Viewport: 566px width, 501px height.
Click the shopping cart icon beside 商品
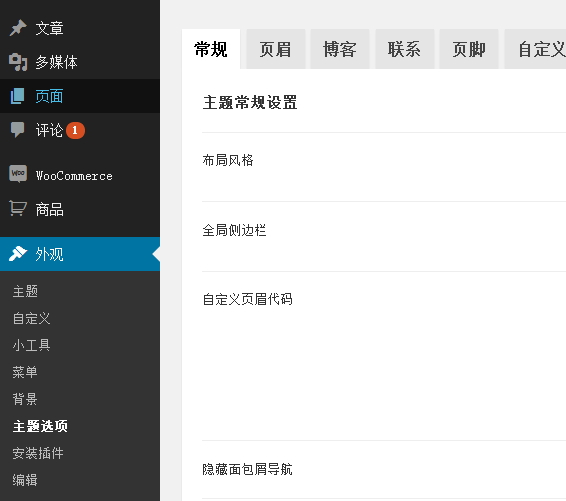click(x=18, y=208)
